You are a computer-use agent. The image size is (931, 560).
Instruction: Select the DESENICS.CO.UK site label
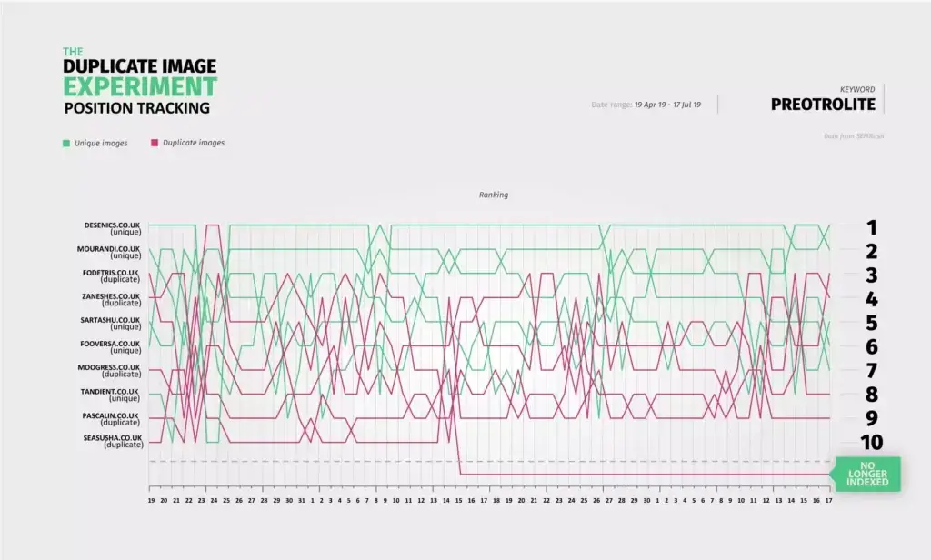pyautogui.click(x=111, y=226)
